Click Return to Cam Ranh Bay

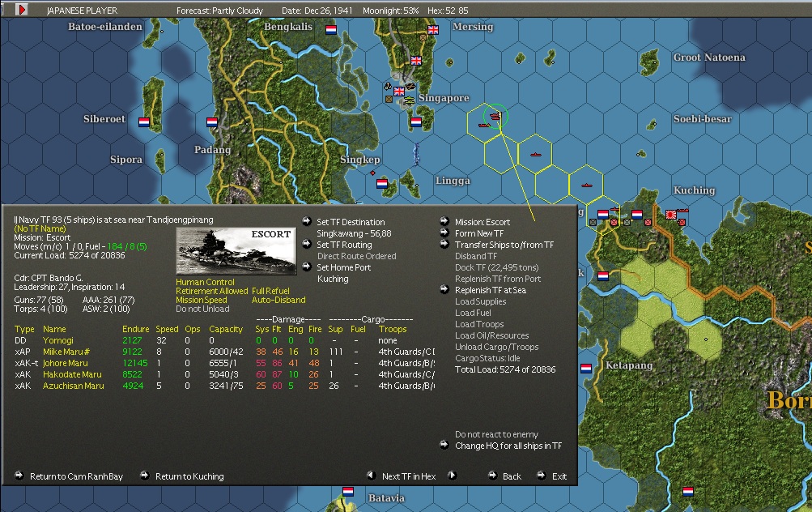pyautogui.click(x=77, y=476)
